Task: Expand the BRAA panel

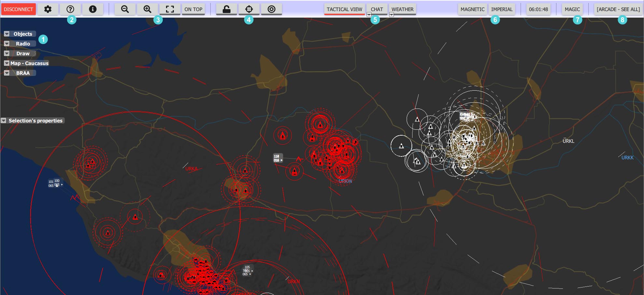Action: [x=7, y=73]
